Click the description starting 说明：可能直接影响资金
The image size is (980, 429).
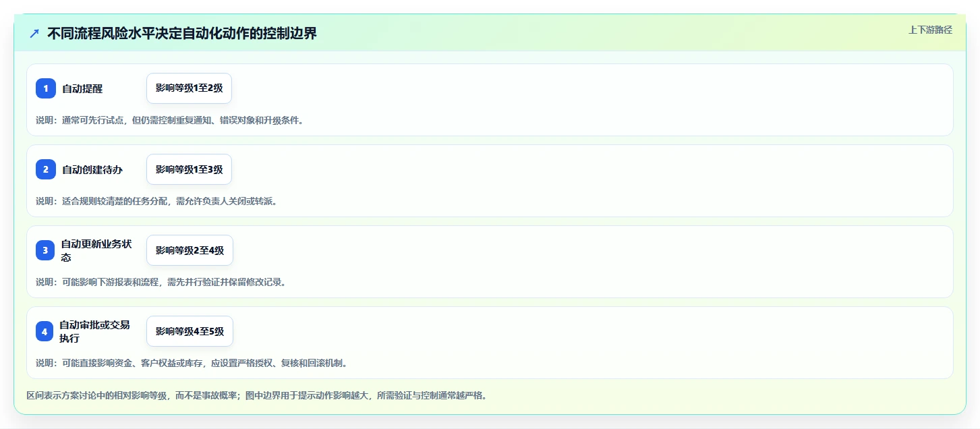[x=192, y=363]
